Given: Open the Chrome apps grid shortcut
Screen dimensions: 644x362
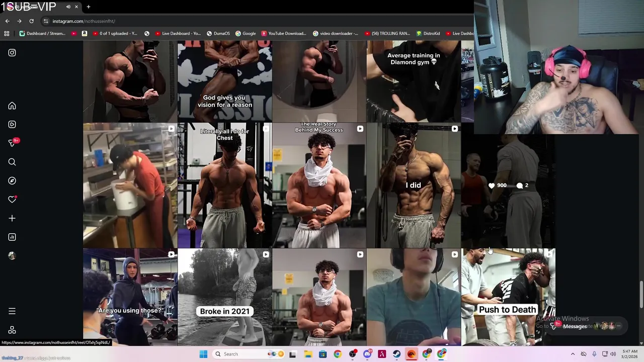Looking at the screenshot, I should pyautogui.click(x=7, y=34).
